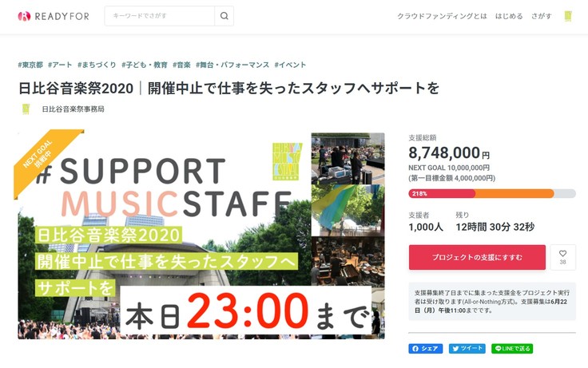This screenshot has width=588, height=368.
Task: Select the #舞台・パフォーマンス tag link
Action: tap(232, 65)
